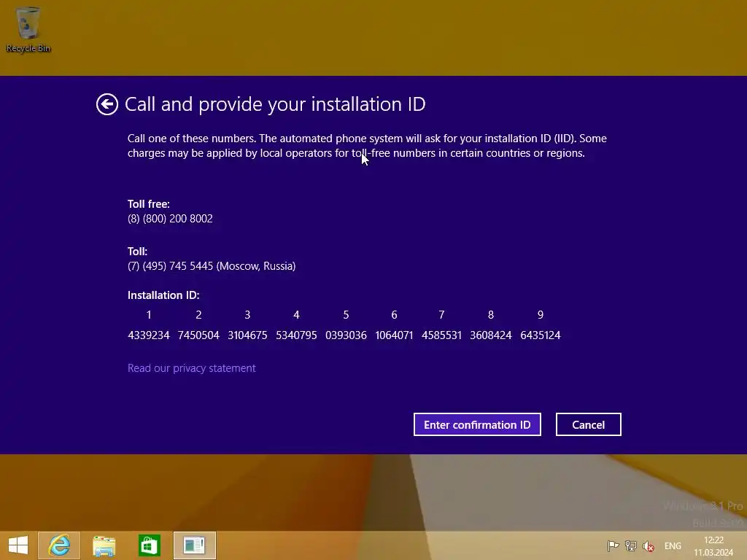This screenshot has height=560, width=747.
Task: Select the activation window taskbar icon
Action: 194,545
